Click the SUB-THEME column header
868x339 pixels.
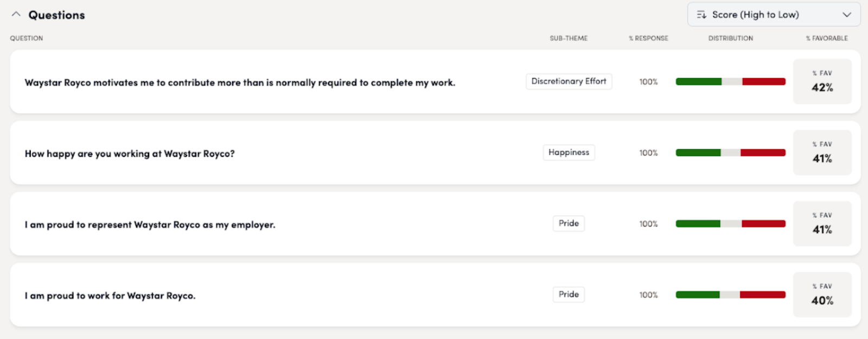569,38
